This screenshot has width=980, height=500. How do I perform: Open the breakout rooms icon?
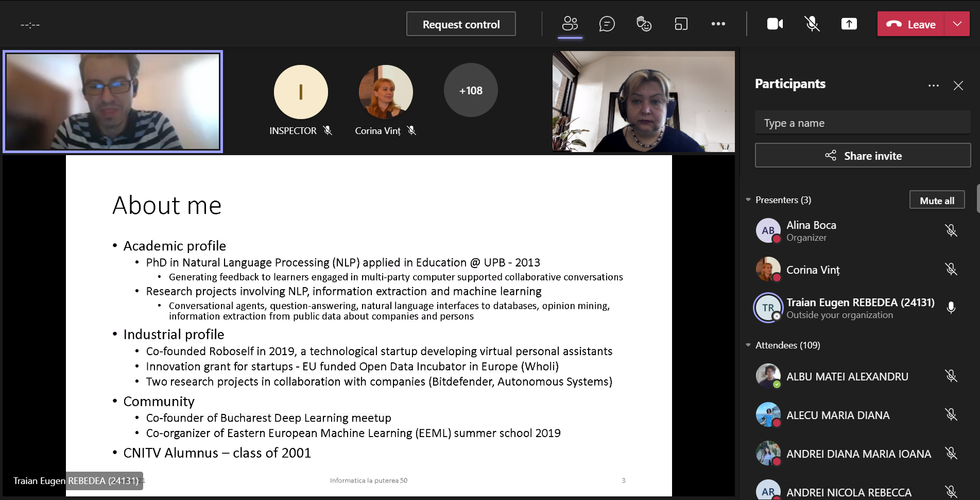click(681, 24)
